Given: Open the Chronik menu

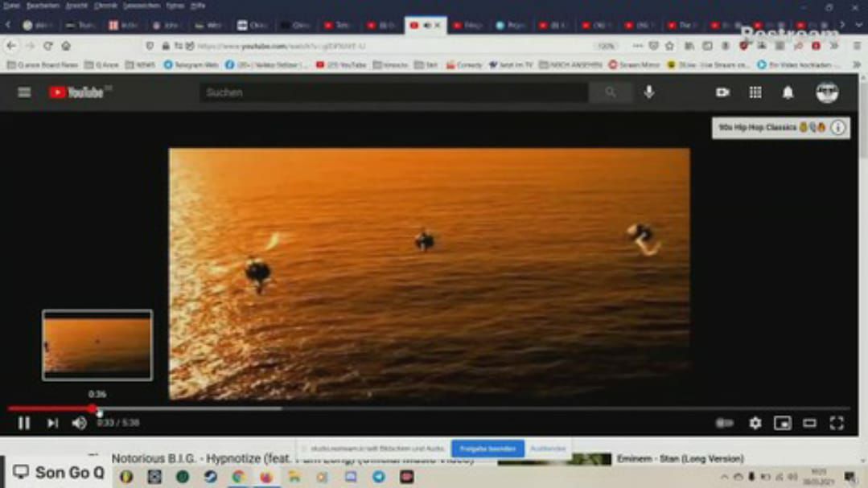Looking at the screenshot, I should (x=105, y=6).
